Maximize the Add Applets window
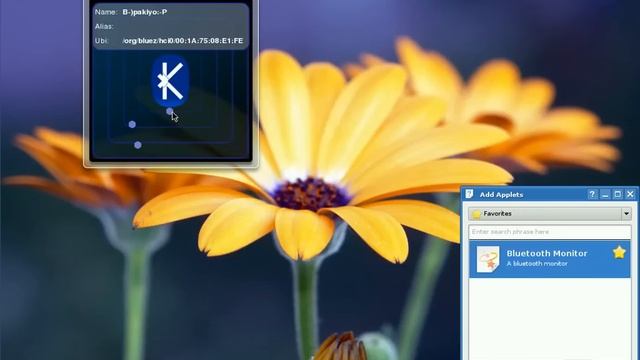 618,194
